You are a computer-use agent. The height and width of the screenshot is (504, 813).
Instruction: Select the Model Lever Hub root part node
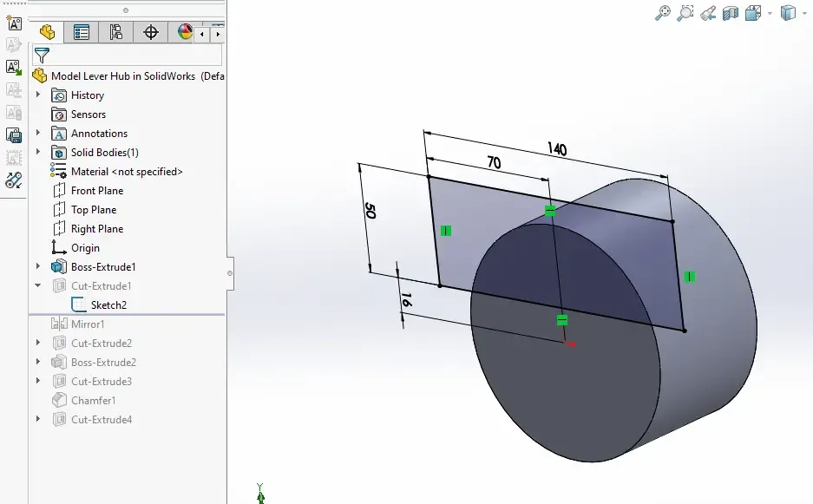click(x=128, y=76)
